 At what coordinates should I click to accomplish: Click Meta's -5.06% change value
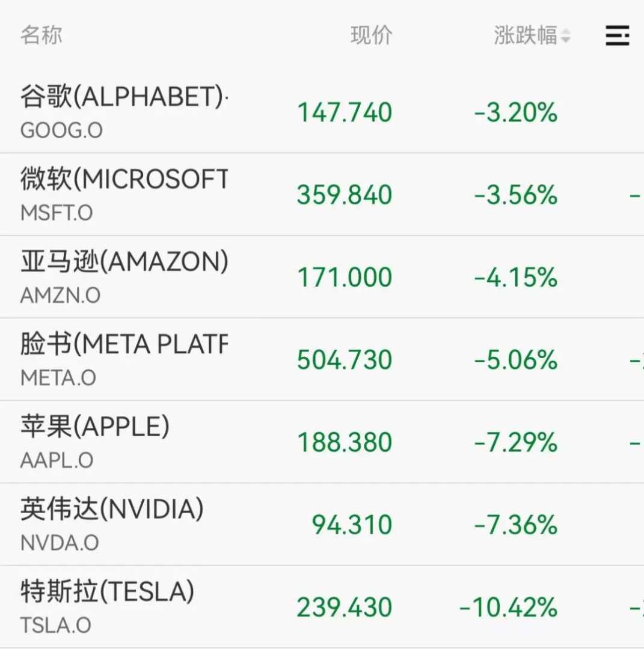516,361
